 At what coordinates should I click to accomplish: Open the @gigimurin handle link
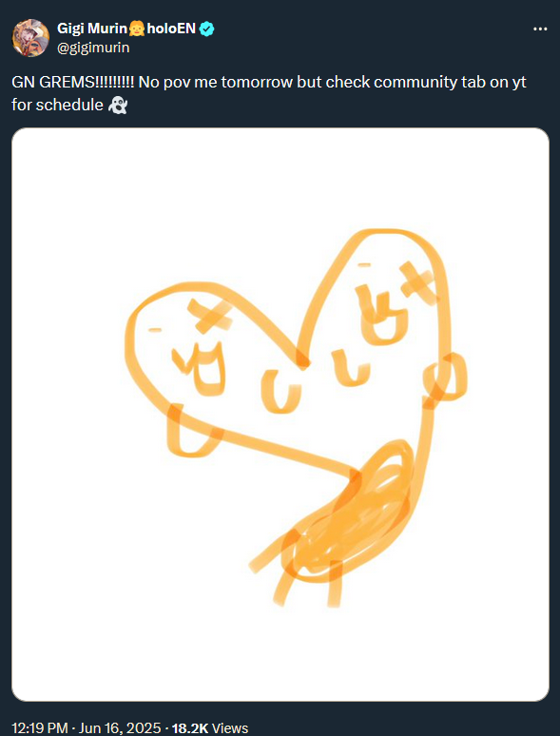(x=93, y=48)
